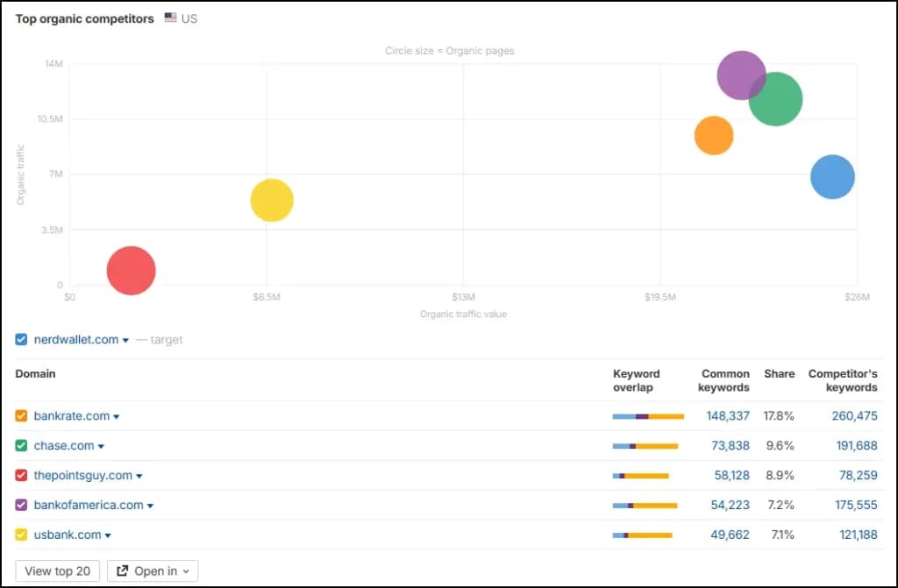Click the View top 20 button
Viewport: 898px width, 588px height.
pyautogui.click(x=57, y=570)
